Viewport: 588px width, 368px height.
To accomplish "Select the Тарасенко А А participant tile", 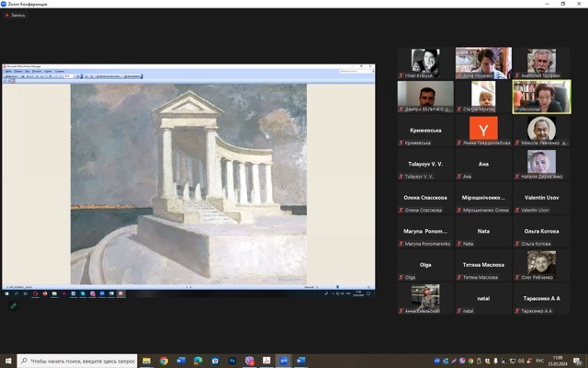I will 541,299.
